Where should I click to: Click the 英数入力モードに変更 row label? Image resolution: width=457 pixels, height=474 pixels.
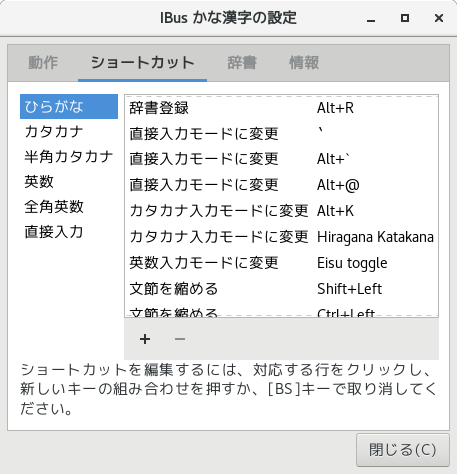[204, 263]
